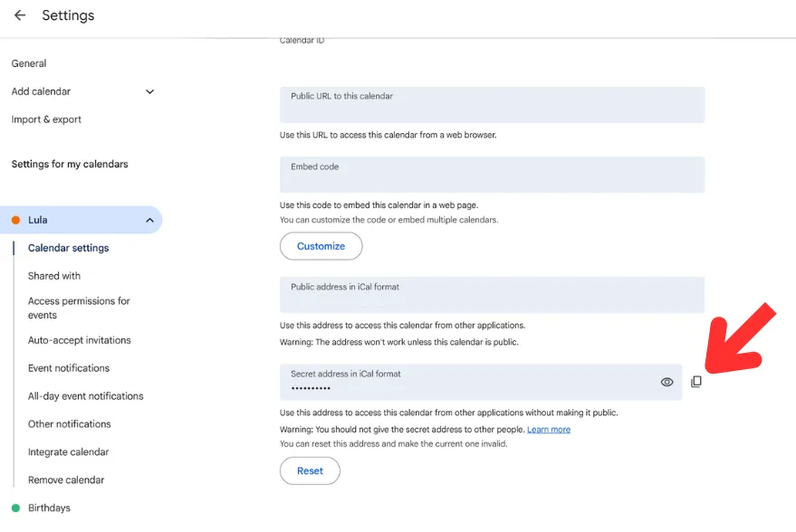Open Import & export settings

pos(46,119)
